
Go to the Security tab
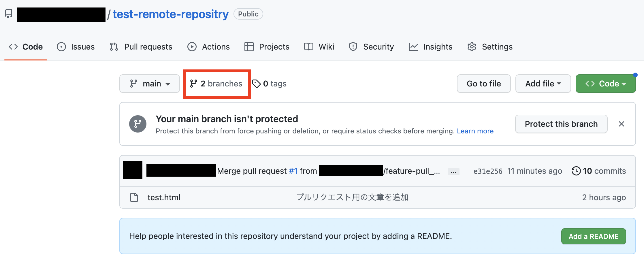[371, 47]
